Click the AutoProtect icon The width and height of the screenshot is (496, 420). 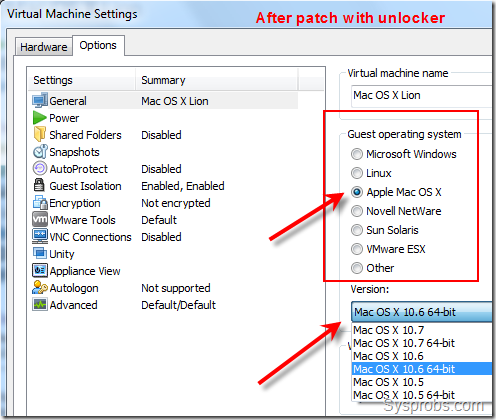coord(40,168)
